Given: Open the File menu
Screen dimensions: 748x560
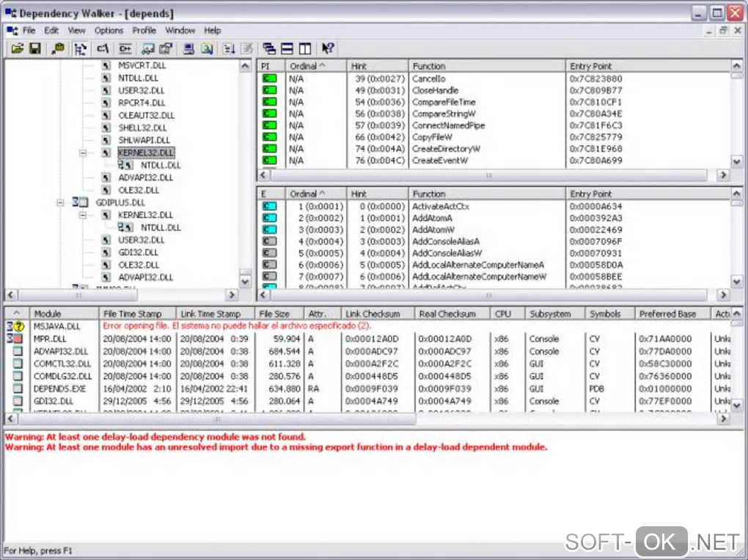Looking at the screenshot, I should [29, 31].
